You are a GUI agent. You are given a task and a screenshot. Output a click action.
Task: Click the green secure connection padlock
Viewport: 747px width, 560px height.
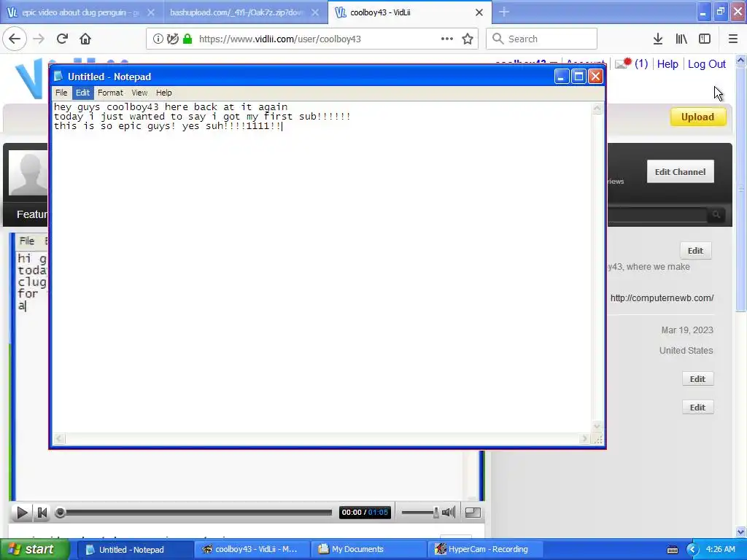coord(187,39)
